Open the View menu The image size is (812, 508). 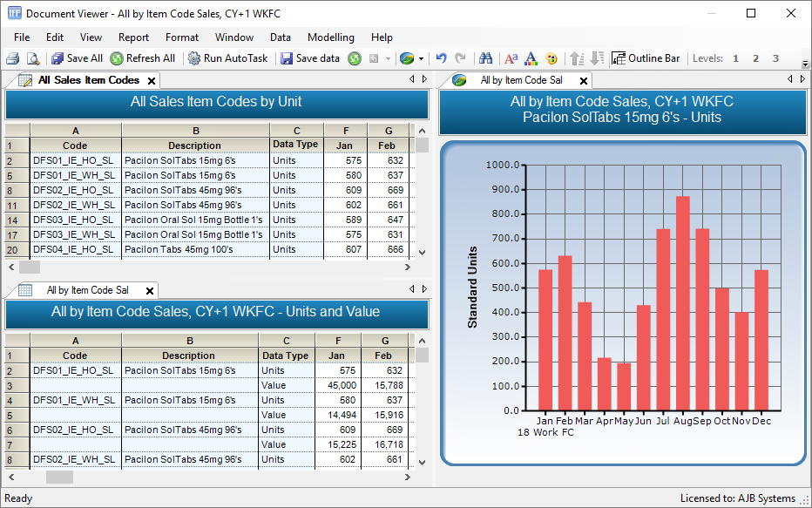pos(91,37)
